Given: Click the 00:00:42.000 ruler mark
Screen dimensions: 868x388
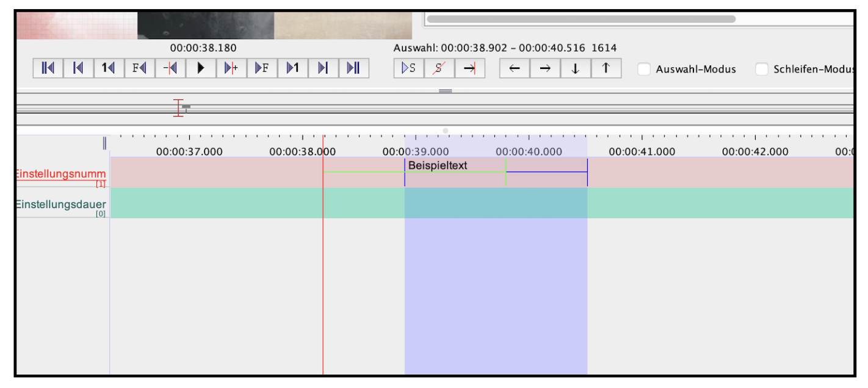Looking at the screenshot, I should (755, 151).
